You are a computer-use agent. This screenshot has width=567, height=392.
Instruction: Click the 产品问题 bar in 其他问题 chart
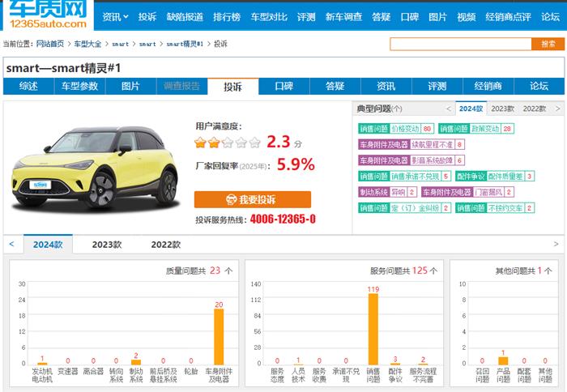[x=503, y=360]
